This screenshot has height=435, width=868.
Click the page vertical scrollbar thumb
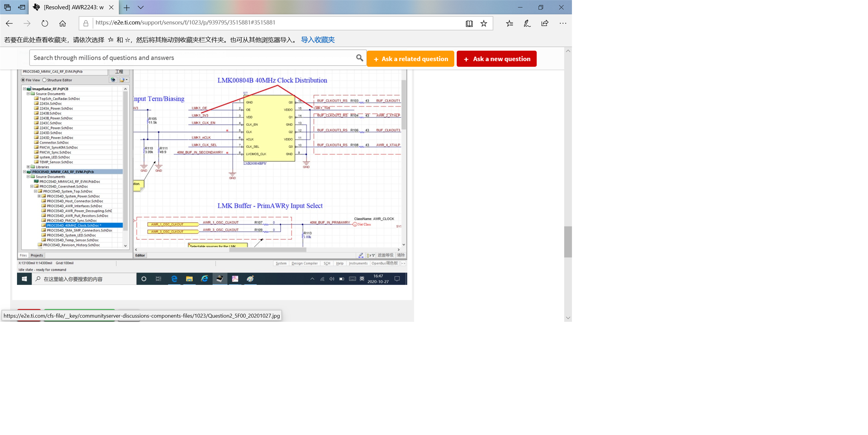pyautogui.click(x=568, y=242)
